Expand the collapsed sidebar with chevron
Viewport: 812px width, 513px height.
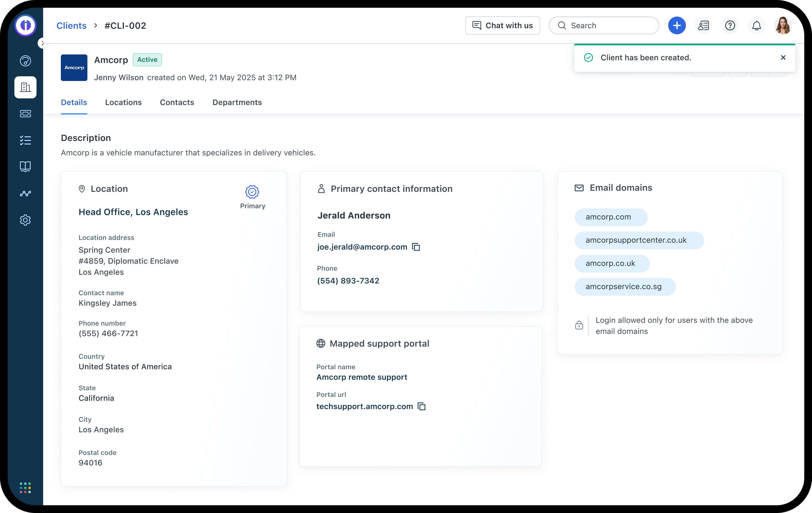[43, 43]
